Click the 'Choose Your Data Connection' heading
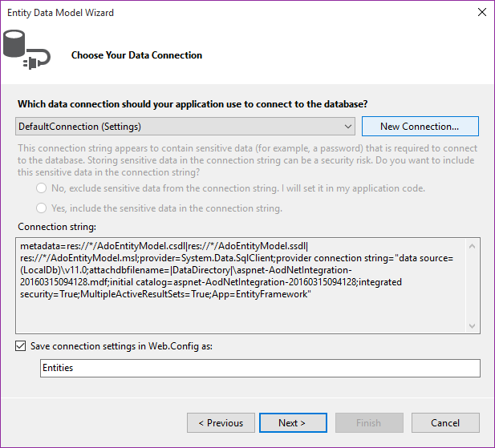This screenshot has width=495, height=448. pyautogui.click(x=137, y=55)
